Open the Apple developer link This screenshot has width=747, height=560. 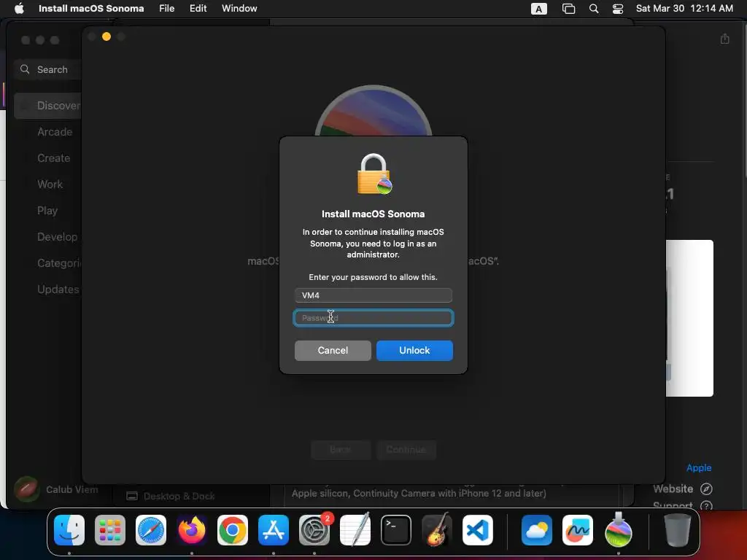[698, 467]
